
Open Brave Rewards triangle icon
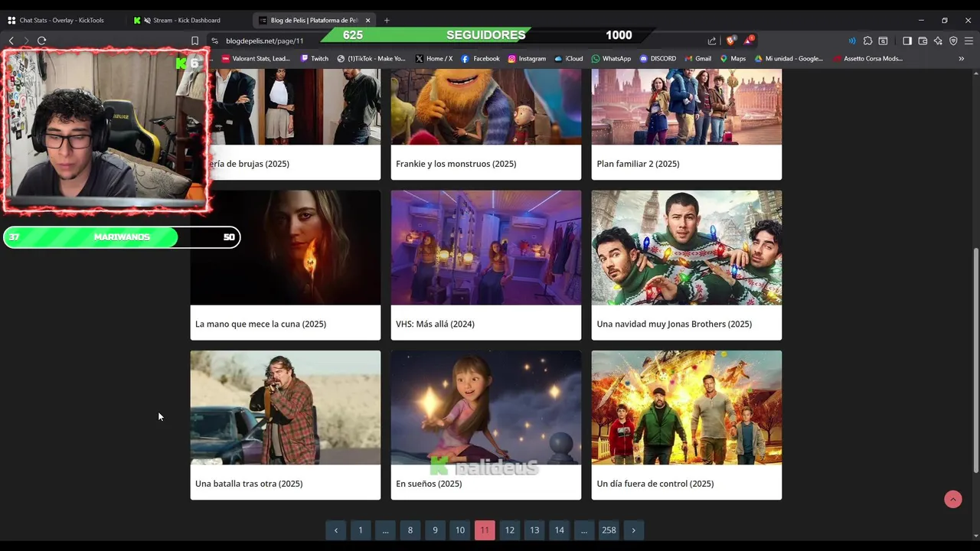click(749, 41)
